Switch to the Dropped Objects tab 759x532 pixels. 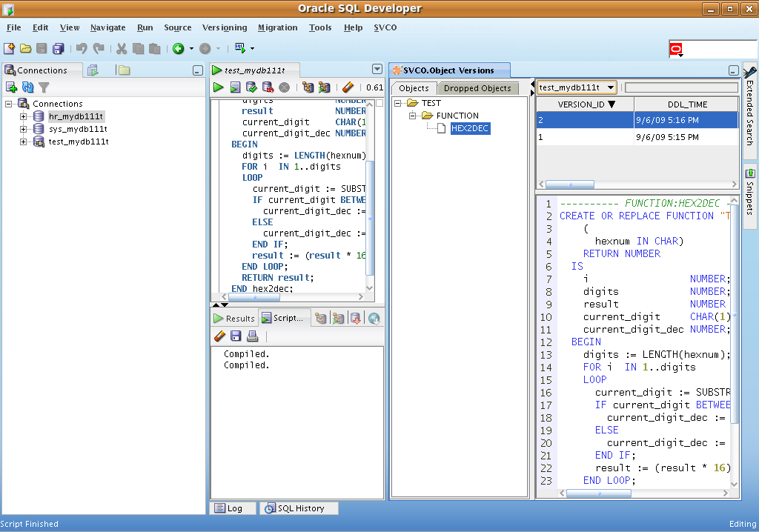point(477,88)
